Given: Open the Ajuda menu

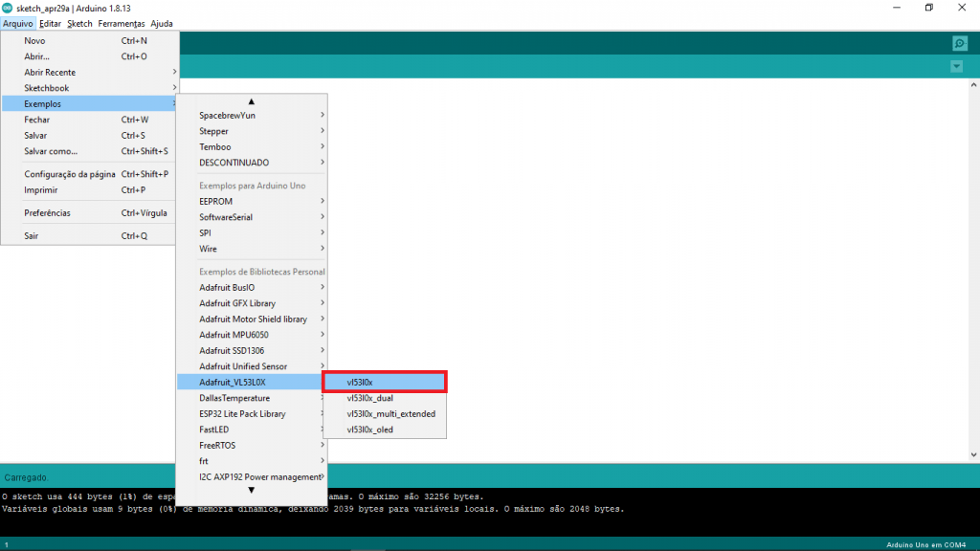Looking at the screenshot, I should click(x=162, y=23).
